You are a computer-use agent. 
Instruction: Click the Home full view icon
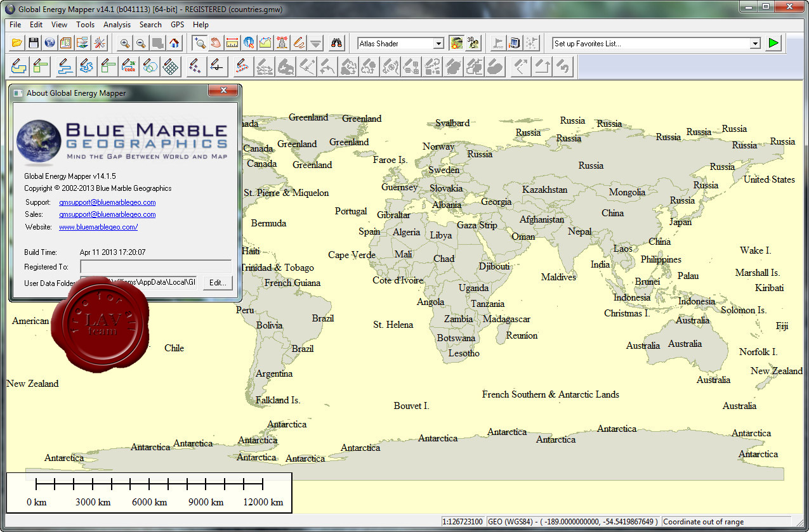point(174,43)
